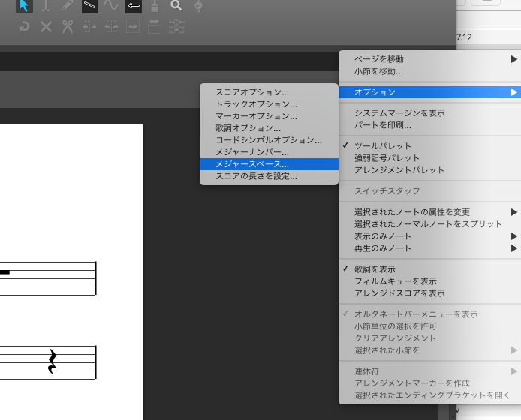Viewport: 521px width, 420px height.
Task: Open コードシンボルオプション... entry
Action: tap(270, 139)
